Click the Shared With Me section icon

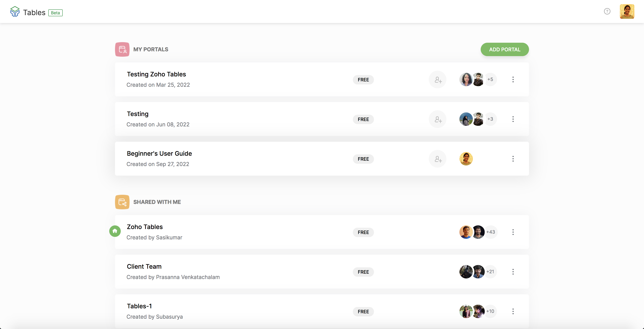(x=122, y=202)
